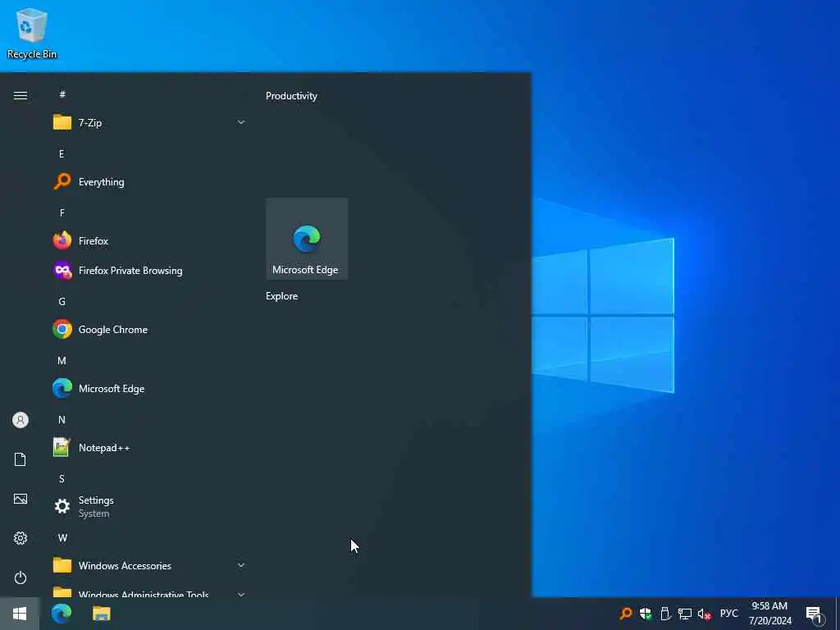Open Documents from the Start rail
This screenshot has height=630, width=840.
[x=21, y=459]
